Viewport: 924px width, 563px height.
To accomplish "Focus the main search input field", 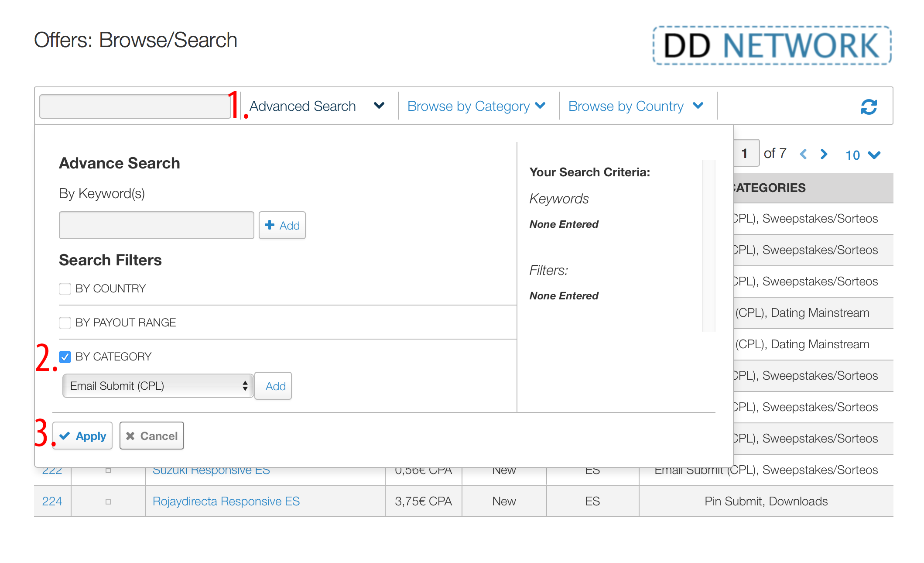I will (x=135, y=106).
